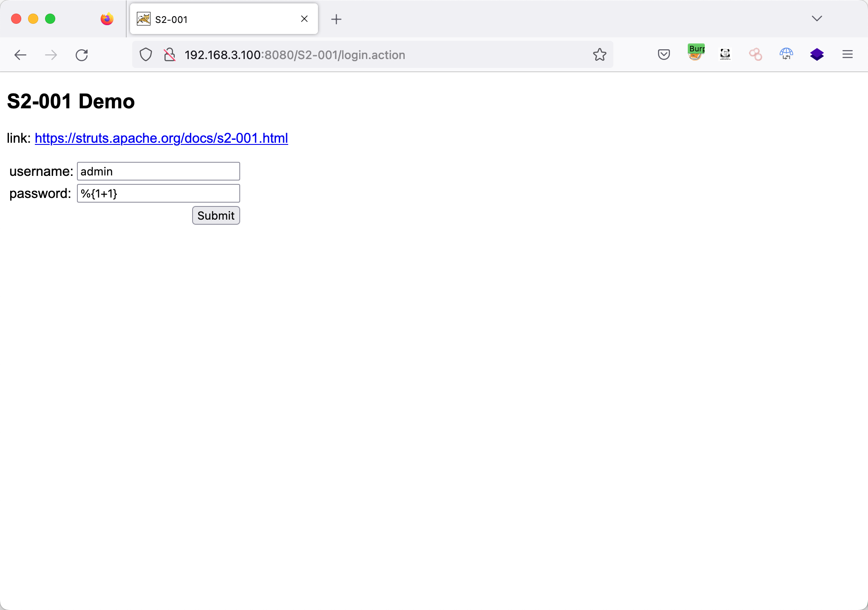Click the insecure connection padlock icon
Screen dimensions: 868x610
pyautogui.click(x=170, y=55)
